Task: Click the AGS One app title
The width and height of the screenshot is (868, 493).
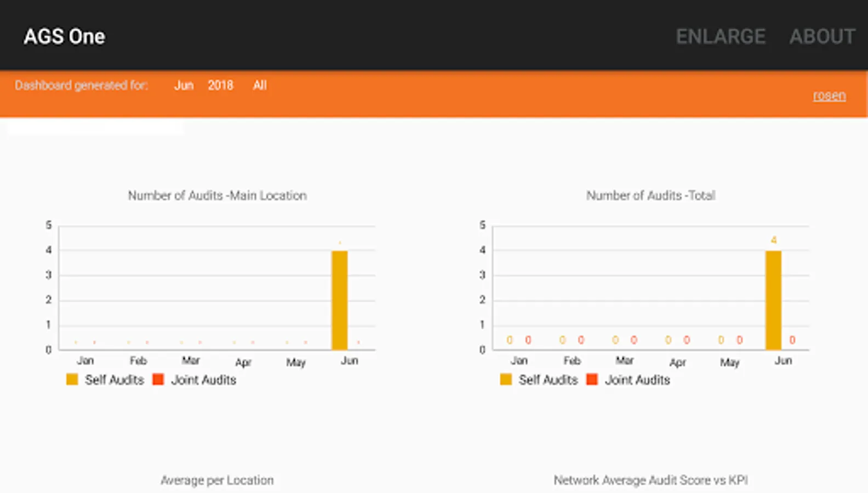Action: click(x=64, y=37)
